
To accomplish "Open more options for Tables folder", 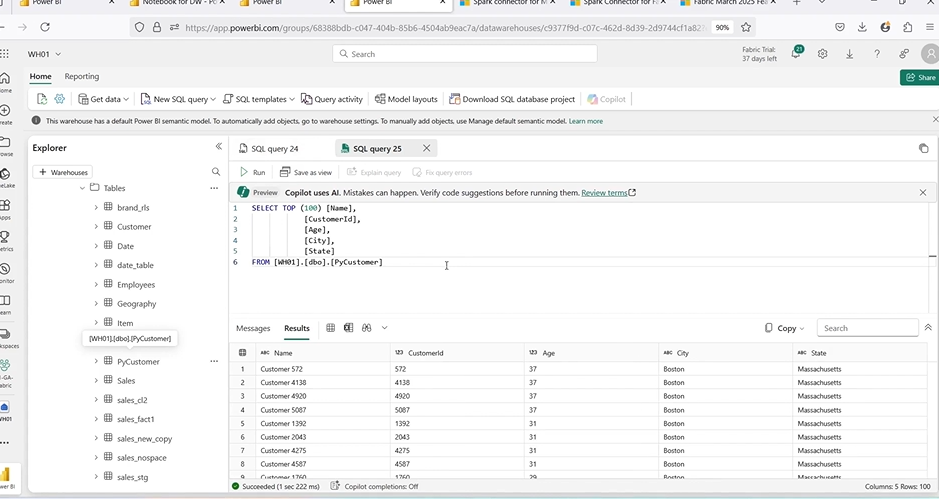I will (x=214, y=188).
